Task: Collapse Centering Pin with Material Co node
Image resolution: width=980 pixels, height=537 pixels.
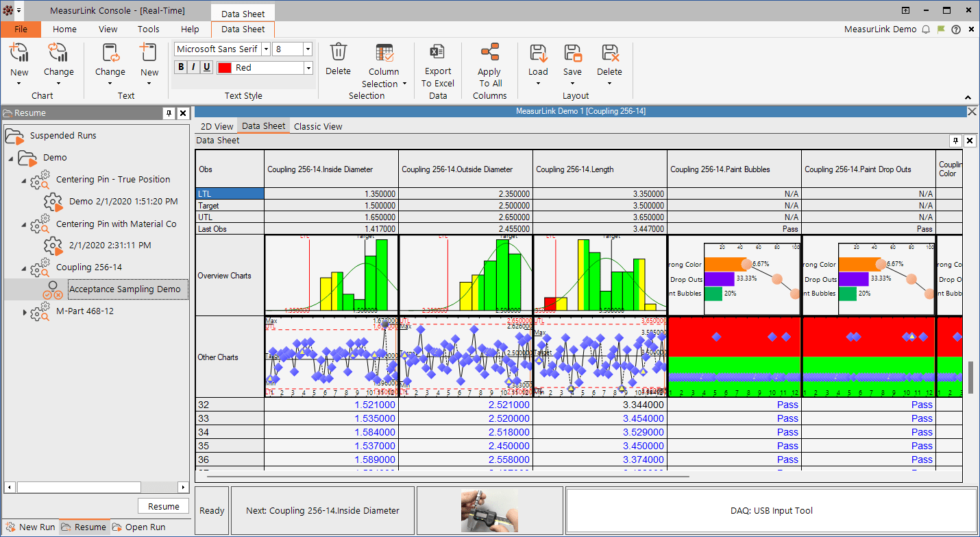Action: coord(24,225)
